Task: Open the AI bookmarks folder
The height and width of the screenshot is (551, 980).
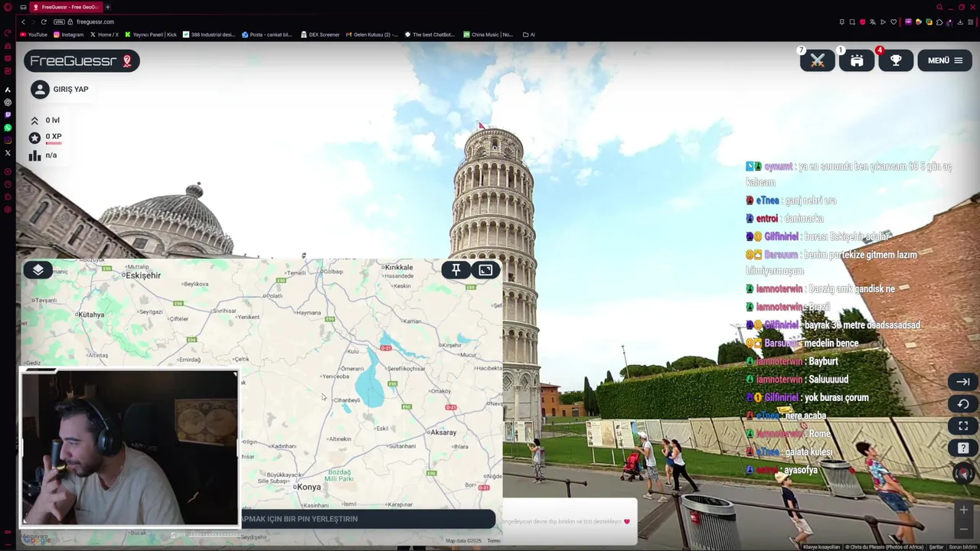Action: coord(529,34)
